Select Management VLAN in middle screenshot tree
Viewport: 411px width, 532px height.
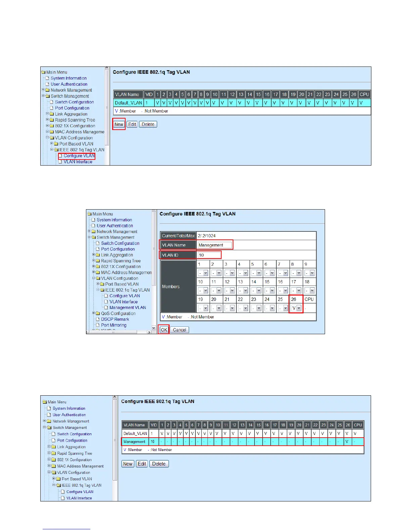(128, 308)
